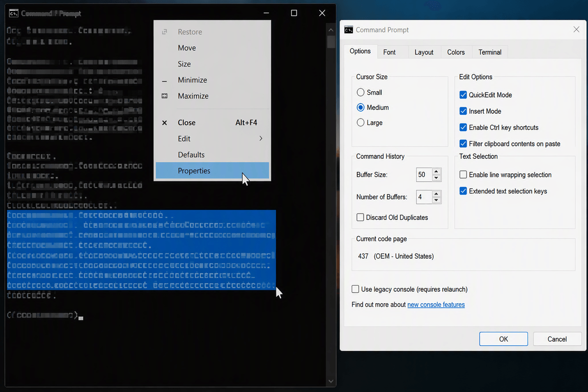Click the console scrollbar down arrow

pyautogui.click(x=331, y=381)
